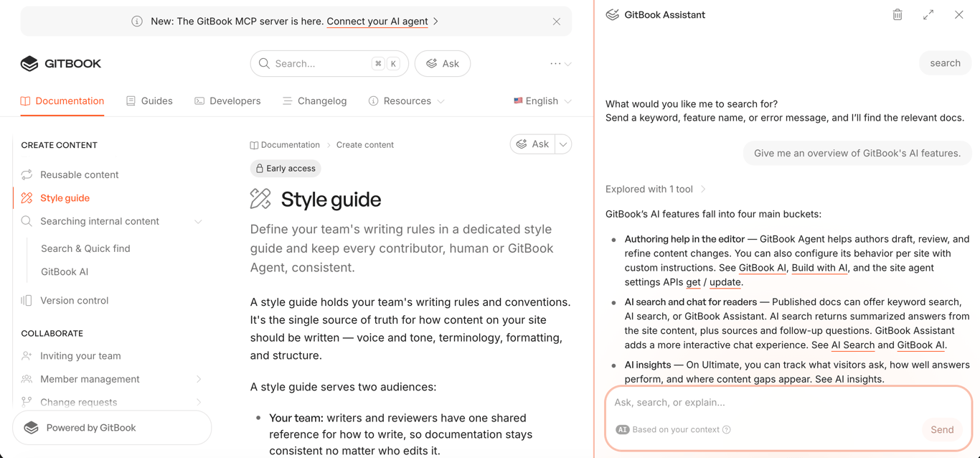
Task: Dismiss the MCP server announcement banner
Action: tap(557, 22)
